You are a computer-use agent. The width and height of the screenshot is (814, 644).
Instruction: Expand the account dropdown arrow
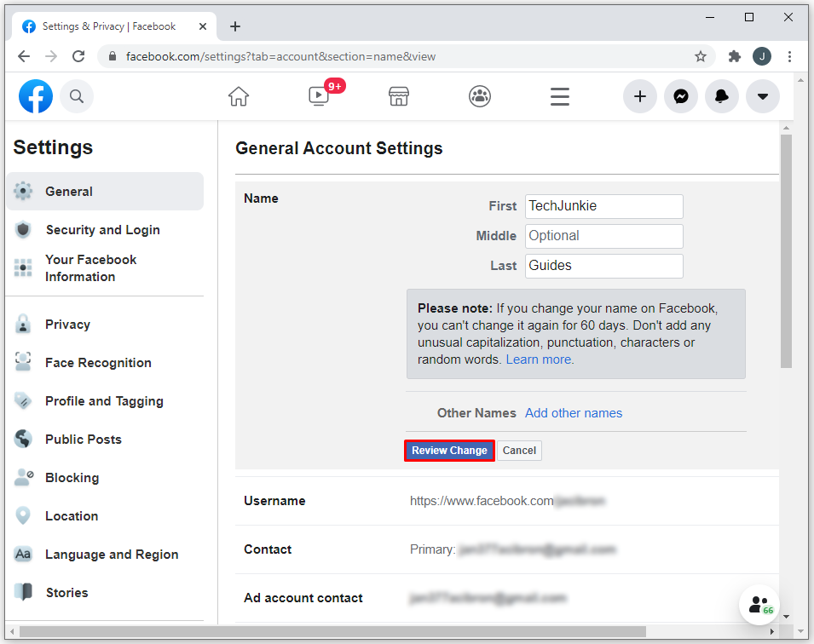[x=763, y=96]
